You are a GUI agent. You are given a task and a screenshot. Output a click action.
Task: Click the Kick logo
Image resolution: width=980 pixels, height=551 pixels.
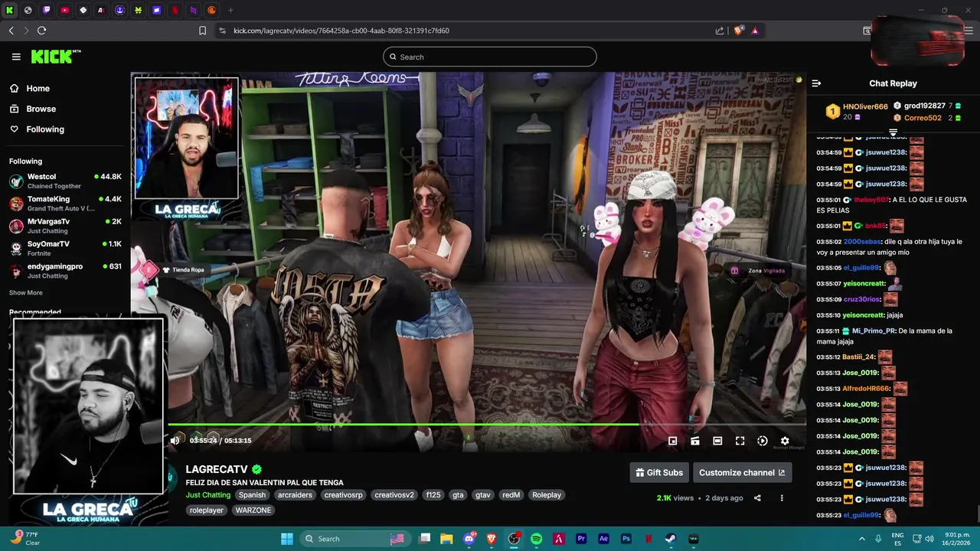click(x=55, y=57)
